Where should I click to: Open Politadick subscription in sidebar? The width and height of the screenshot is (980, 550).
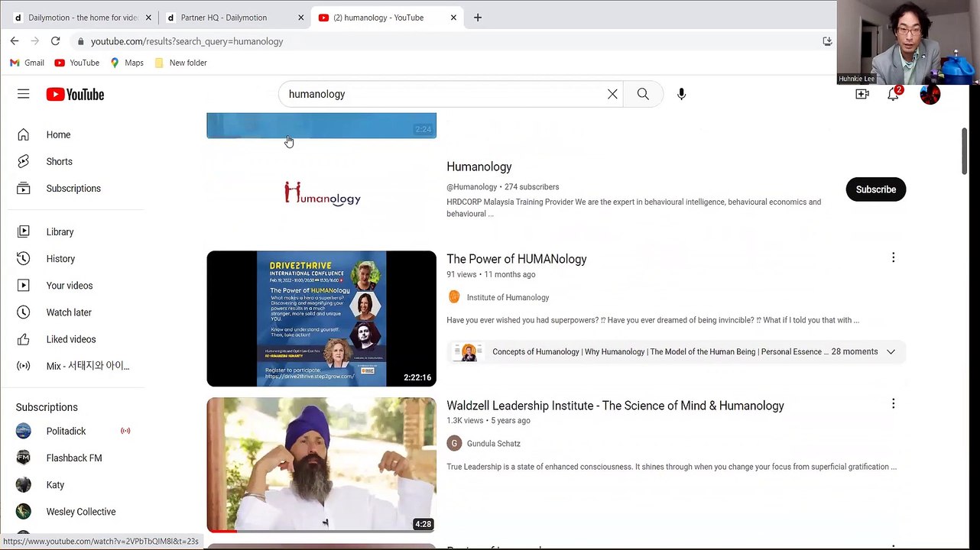(66, 432)
